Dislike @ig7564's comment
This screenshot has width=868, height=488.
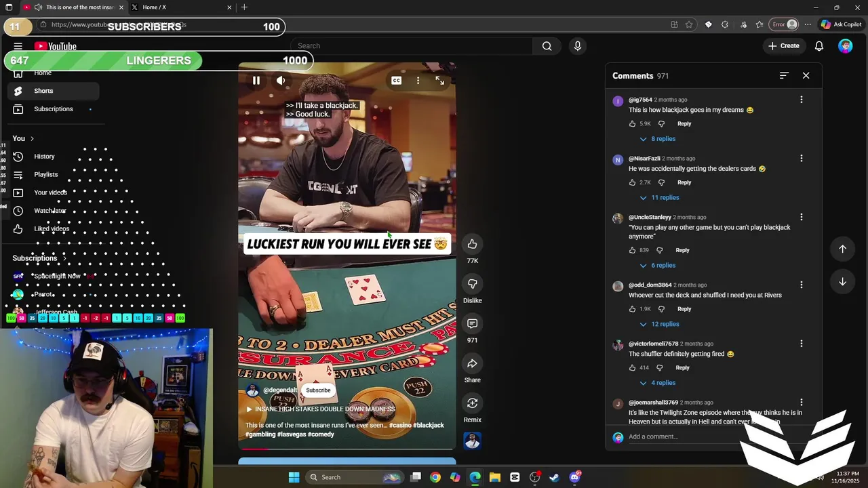[661, 124]
